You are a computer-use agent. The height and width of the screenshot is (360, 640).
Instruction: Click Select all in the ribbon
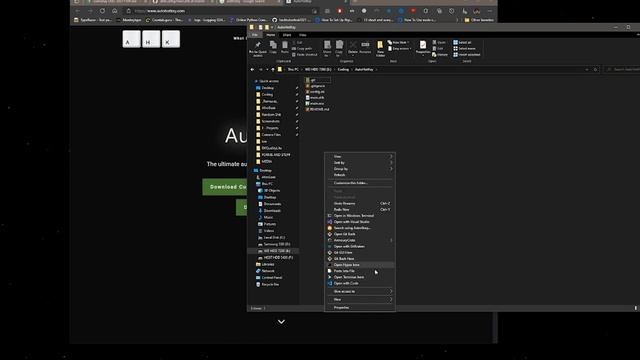tap(462, 42)
